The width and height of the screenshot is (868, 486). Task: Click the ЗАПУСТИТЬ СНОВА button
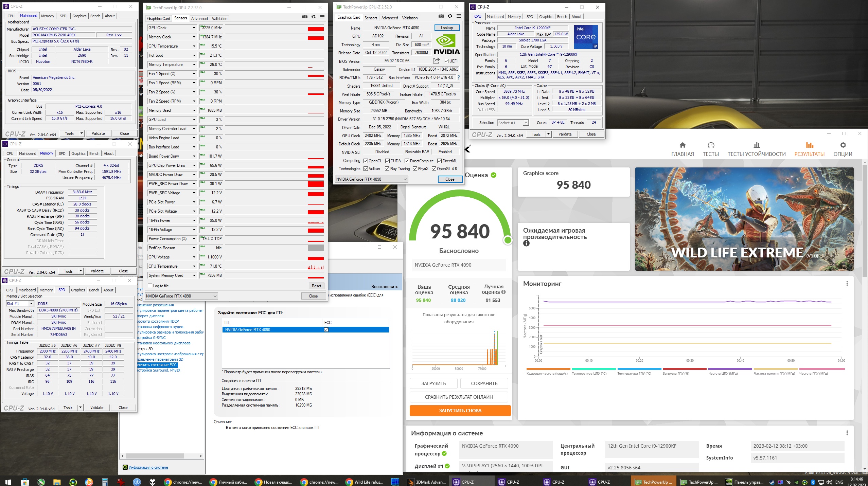coord(460,411)
